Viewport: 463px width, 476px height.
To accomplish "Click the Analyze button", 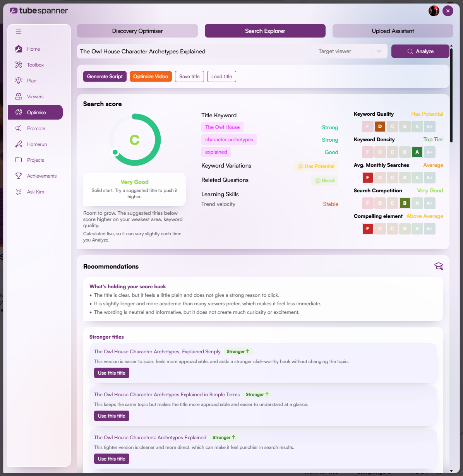I will click(420, 51).
